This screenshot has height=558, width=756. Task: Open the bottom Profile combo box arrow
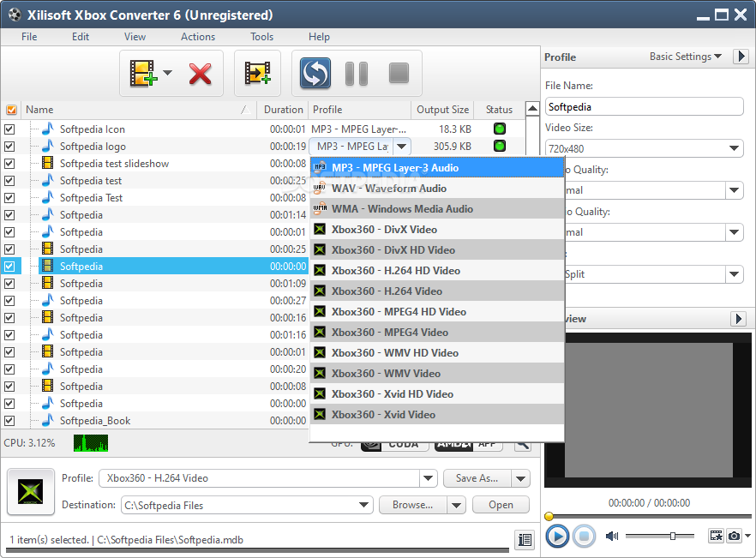(428, 478)
